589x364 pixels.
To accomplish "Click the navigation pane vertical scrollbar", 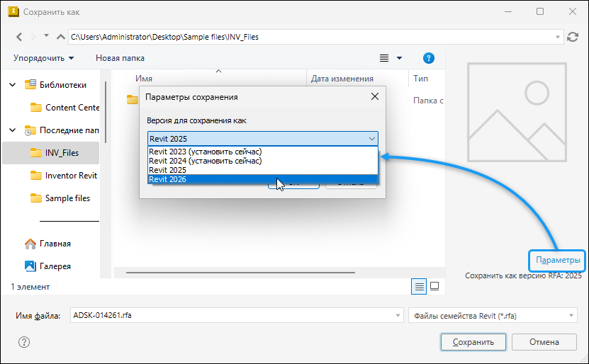I will tap(106, 113).
